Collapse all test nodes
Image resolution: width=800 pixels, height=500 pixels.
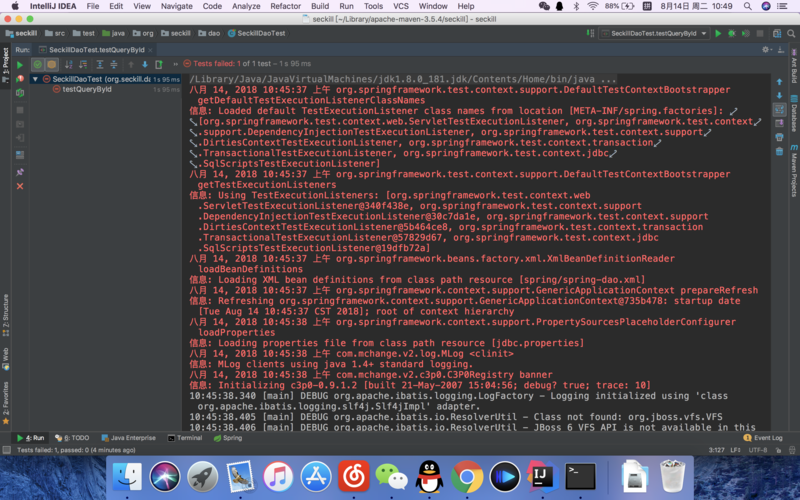pyautogui.click(x=114, y=64)
